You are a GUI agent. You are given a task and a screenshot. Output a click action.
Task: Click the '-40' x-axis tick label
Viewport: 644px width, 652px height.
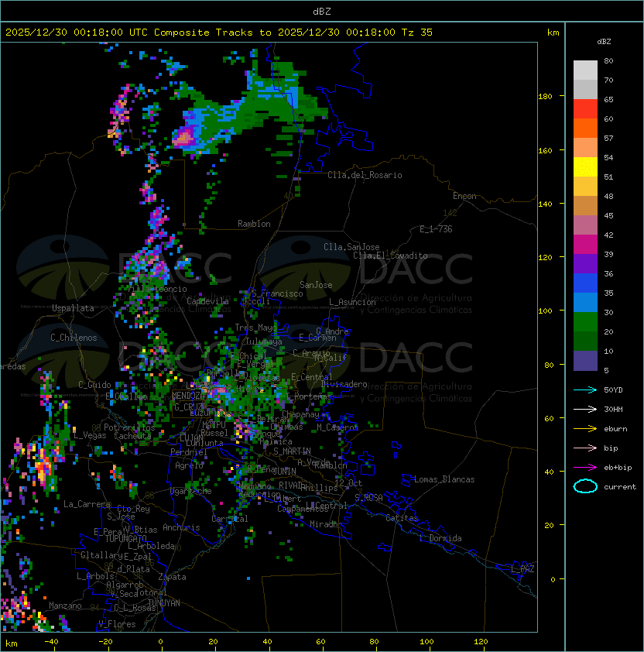(x=51, y=642)
